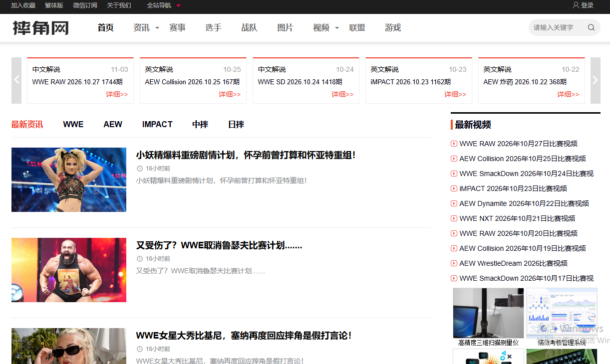The image size is (610, 364).
Task: Open 关于我们 link in top bar
Action: coord(119,5)
